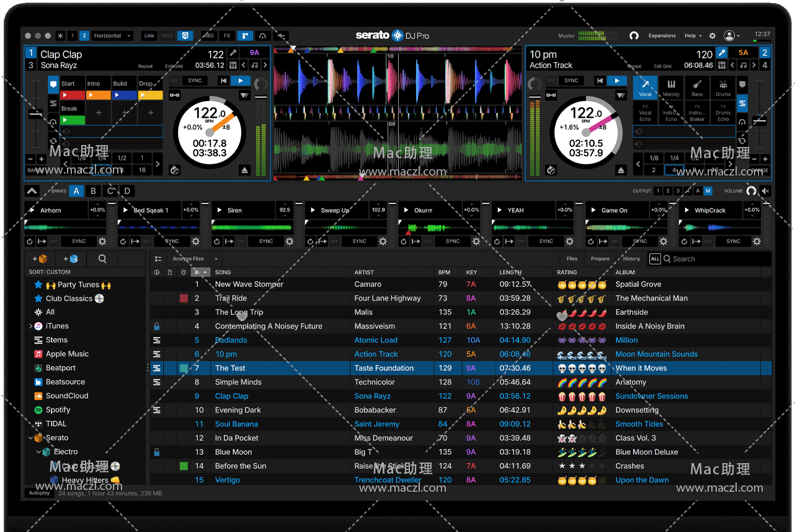This screenshot has width=795, height=532.
Task: Open the settings gear in top bar
Action: pyautogui.click(x=712, y=36)
